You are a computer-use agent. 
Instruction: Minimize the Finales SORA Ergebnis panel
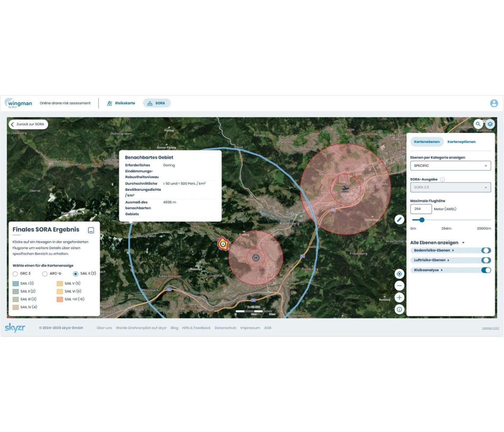click(91, 230)
